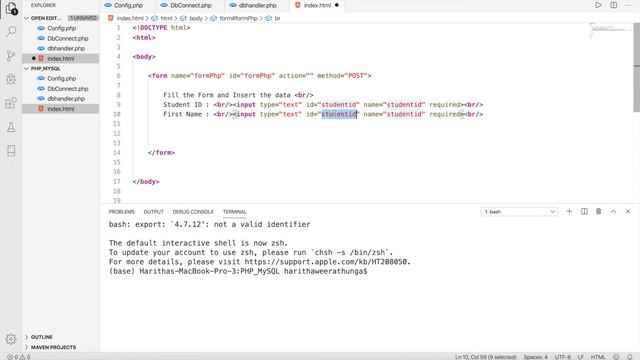The image size is (640, 360).
Task: Open the terminal selector dropdown '1: bash'
Action: (519, 212)
